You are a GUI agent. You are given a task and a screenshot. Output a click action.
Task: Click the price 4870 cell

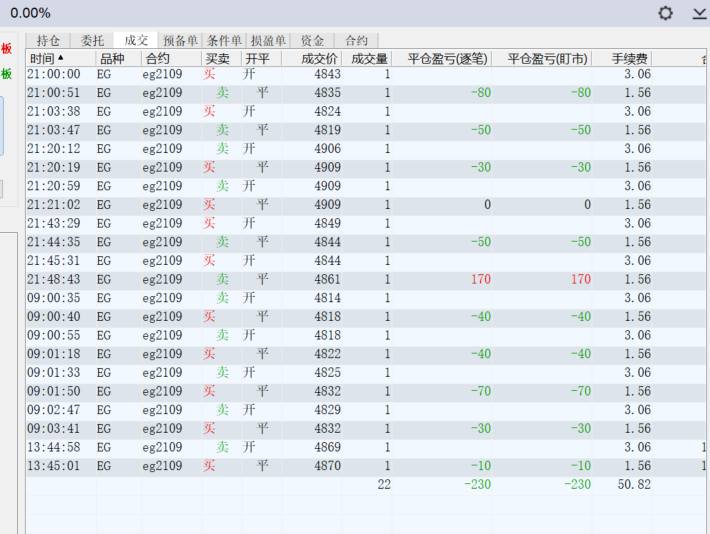pyautogui.click(x=327, y=466)
